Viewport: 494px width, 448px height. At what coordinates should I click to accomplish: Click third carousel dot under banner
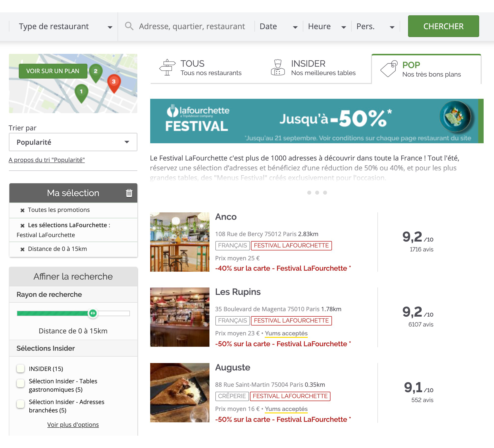[325, 193]
